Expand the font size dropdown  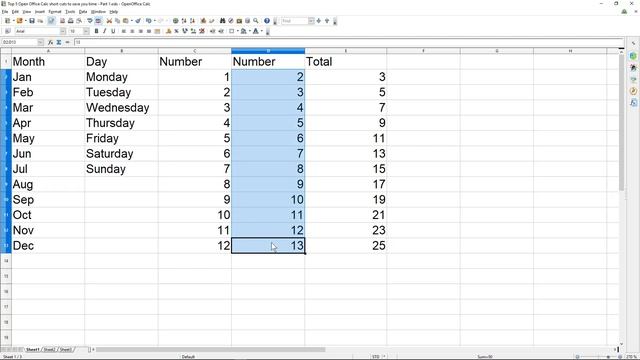86,31
